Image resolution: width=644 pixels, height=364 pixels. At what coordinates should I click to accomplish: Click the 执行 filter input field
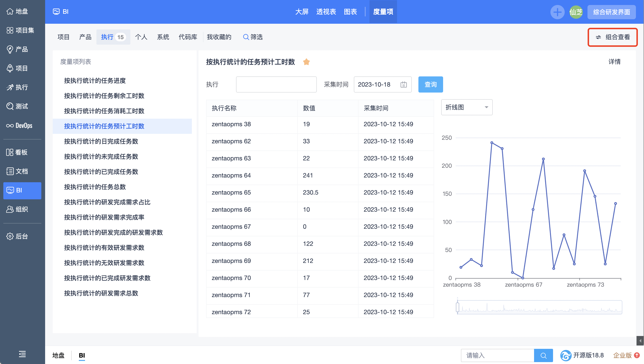pyautogui.click(x=276, y=84)
